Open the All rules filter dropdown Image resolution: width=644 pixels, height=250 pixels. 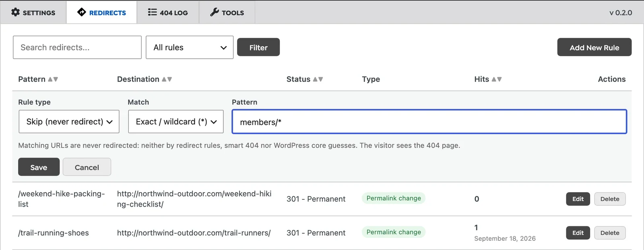(190, 47)
